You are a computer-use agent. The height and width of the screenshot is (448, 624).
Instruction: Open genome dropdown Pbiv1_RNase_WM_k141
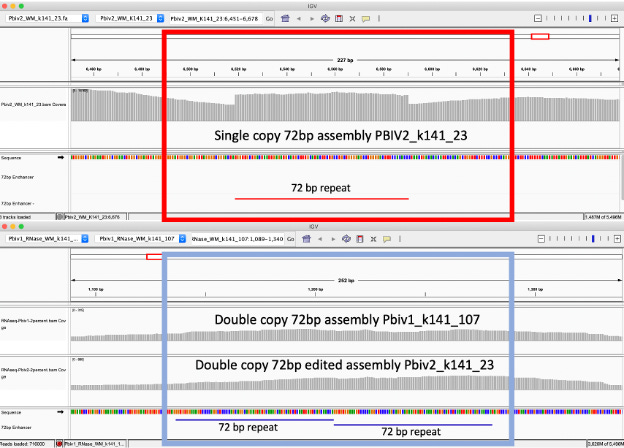pyautogui.click(x=47, y=239)
